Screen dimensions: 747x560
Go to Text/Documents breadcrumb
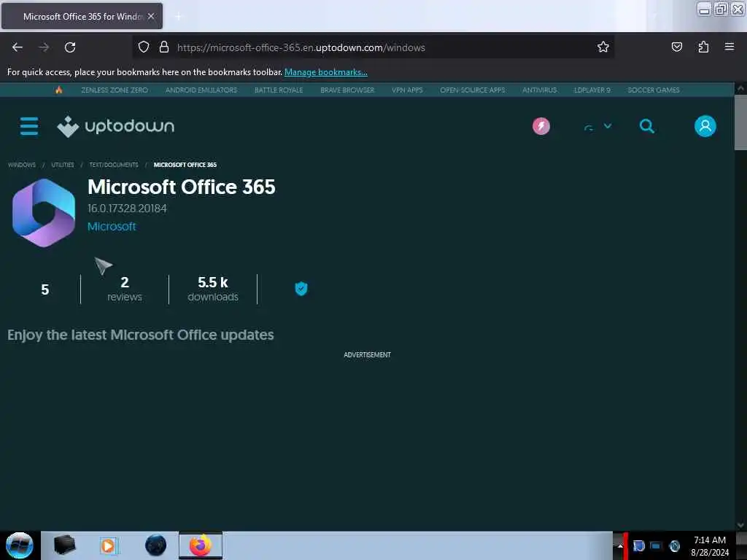coord(114,165)
